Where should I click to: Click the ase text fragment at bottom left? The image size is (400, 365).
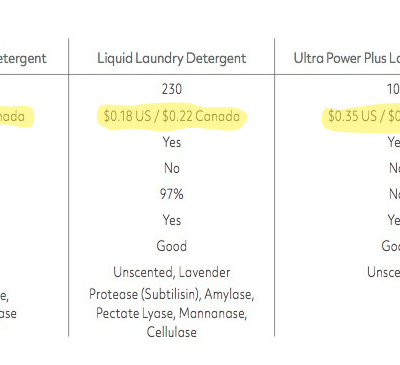[8, 314]
